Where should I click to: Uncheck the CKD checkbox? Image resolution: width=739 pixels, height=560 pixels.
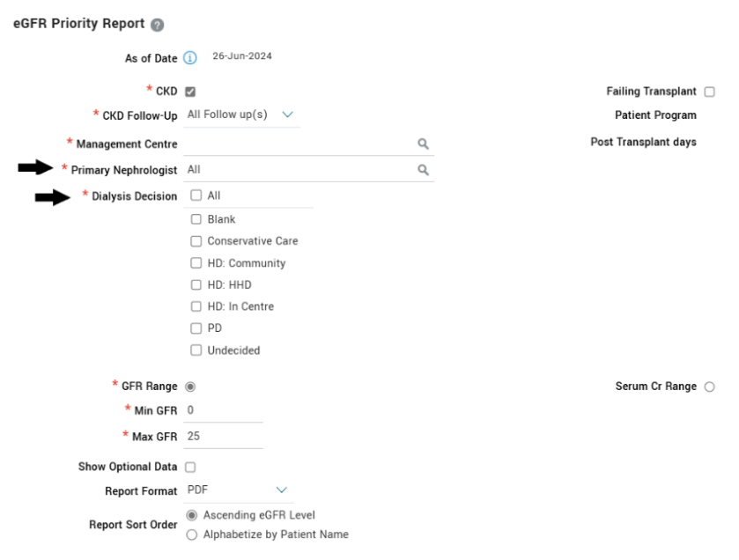(190, 92)
